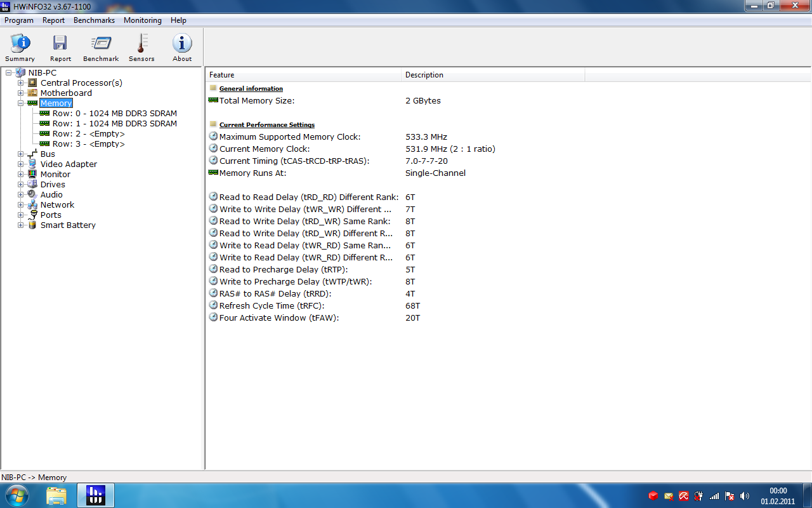Image resolution: width=812 pixels, height=508 pixels.
Task: Click the Bus tree icon
Action: coord(32,154)
